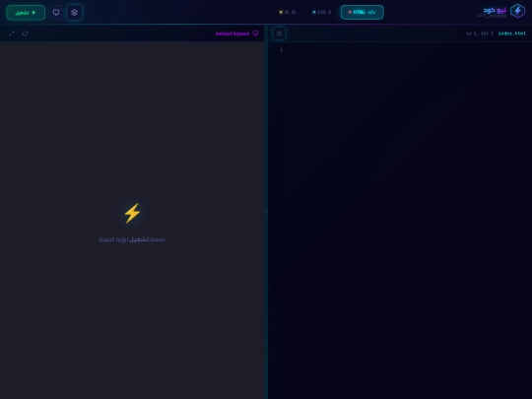The image size is (532, 399).
Task: Switch to the CSS tab
Action: [x=321, y=12]
